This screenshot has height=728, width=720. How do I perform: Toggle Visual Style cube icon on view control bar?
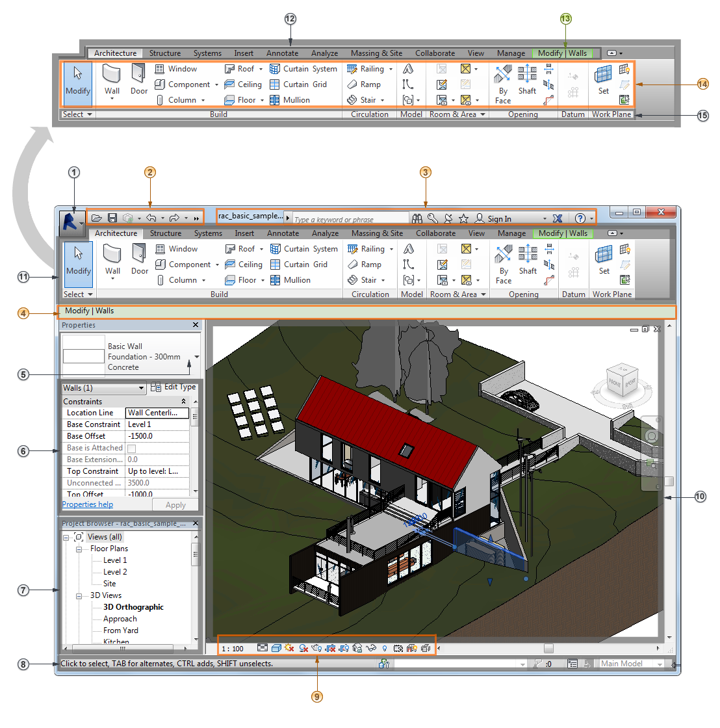tap(276, 648)
